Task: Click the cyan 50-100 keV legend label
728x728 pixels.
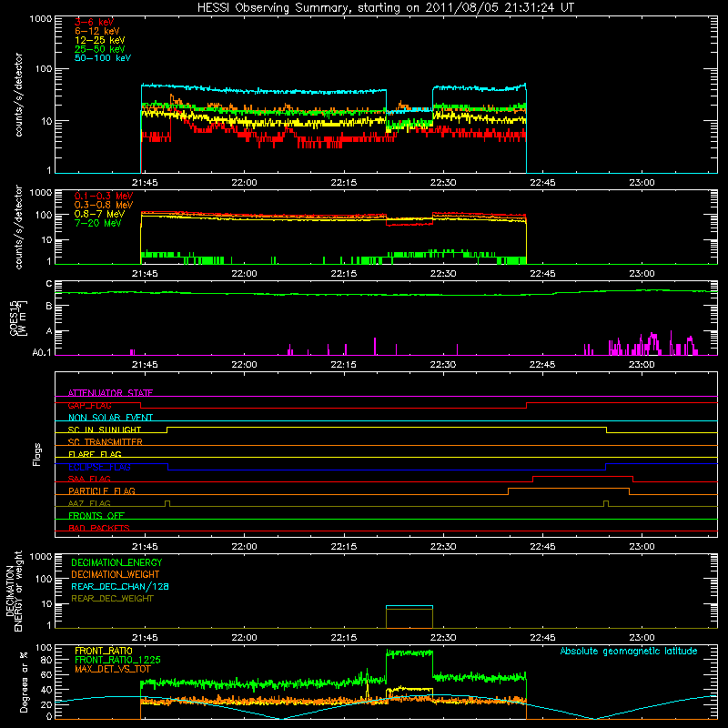Action: click(103, 58)
